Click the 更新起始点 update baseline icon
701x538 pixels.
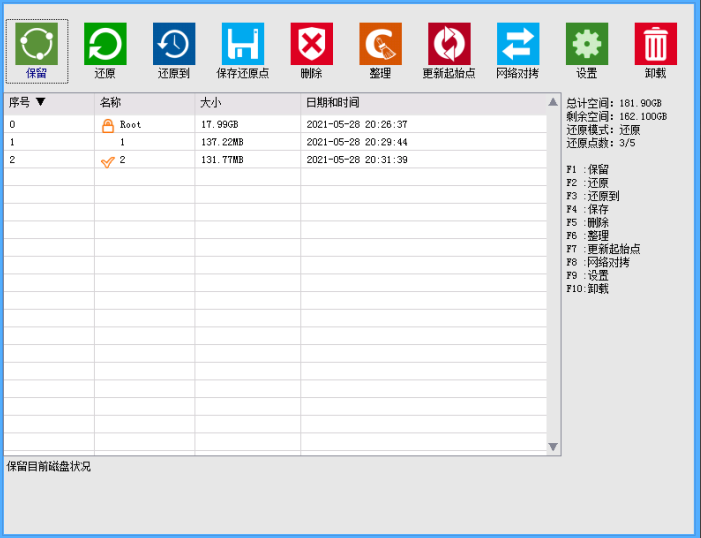click(450, 44)
